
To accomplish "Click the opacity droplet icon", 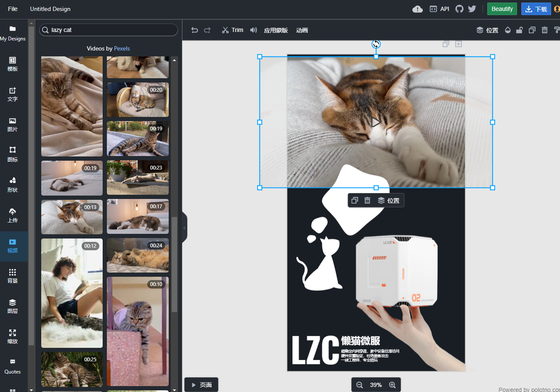I will (508, 30).
